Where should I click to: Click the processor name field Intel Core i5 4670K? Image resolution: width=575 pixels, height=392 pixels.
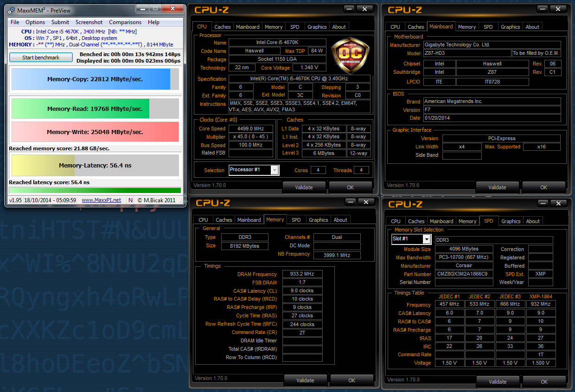[x=277, y=43]
